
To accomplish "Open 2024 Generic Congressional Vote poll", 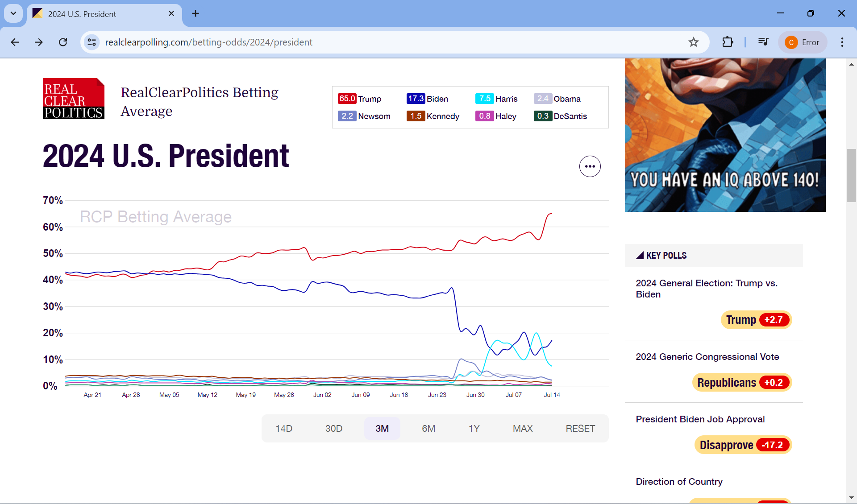I will tap(707, 357).
